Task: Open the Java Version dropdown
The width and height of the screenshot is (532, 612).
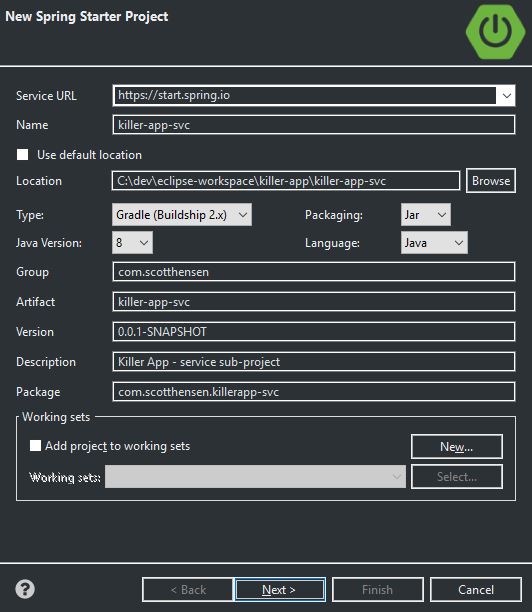Action: point(132,243)
